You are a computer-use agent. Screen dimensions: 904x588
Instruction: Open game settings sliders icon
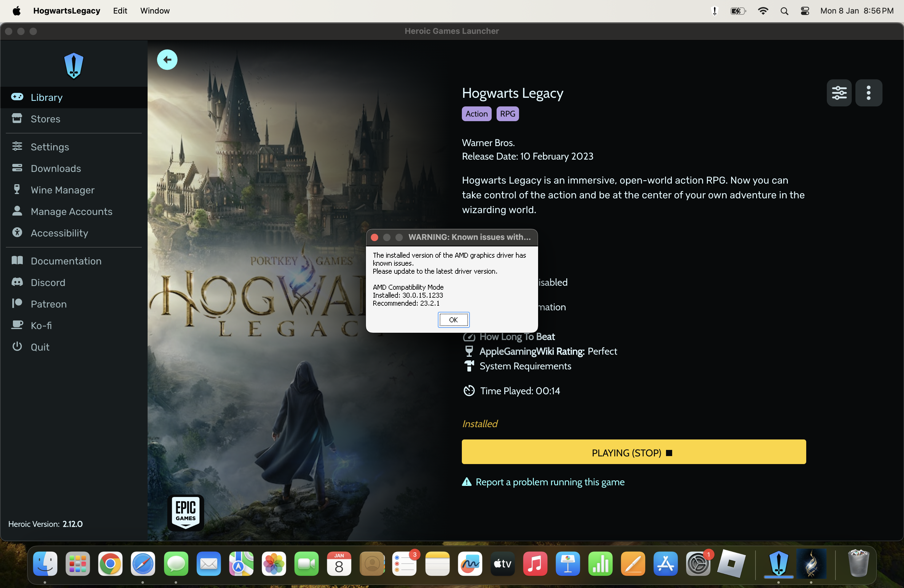click(x=839, y=93)
